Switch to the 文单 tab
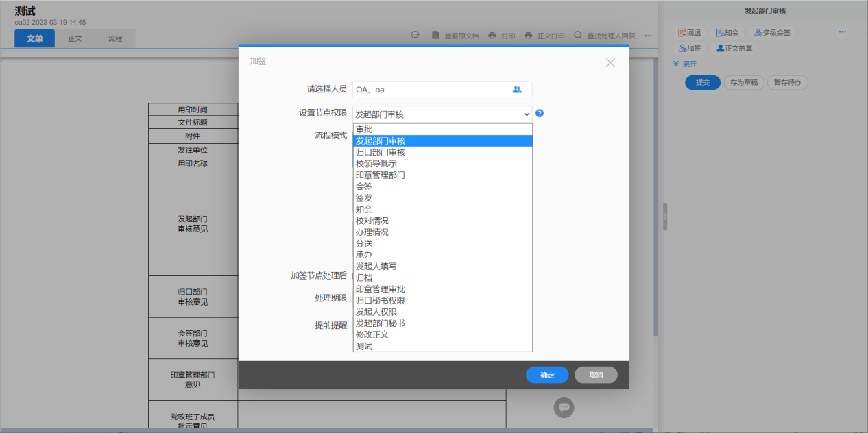 click(x=35, y=38)
